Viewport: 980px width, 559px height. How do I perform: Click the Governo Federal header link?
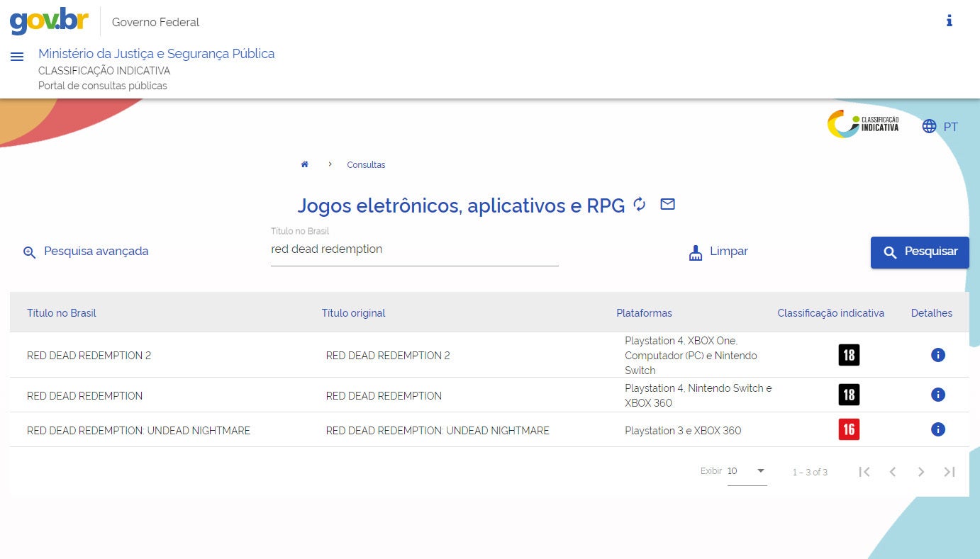coord(156,22)
